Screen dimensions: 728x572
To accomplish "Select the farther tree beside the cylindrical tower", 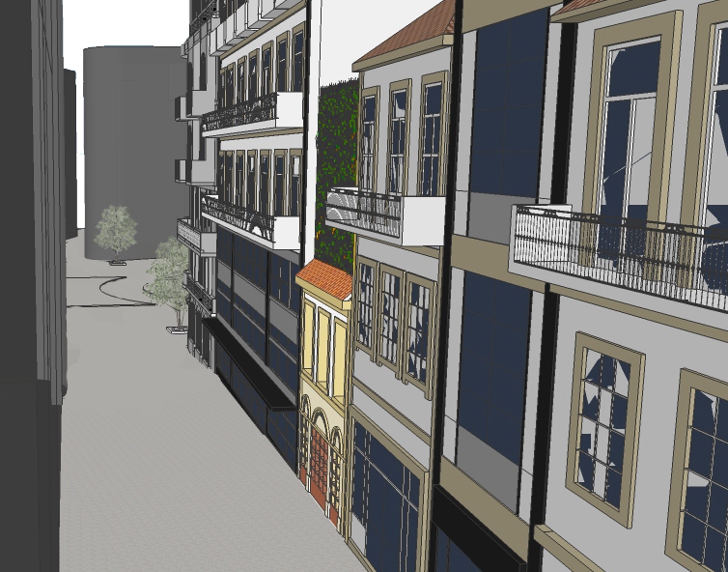I will pos(116,232).
